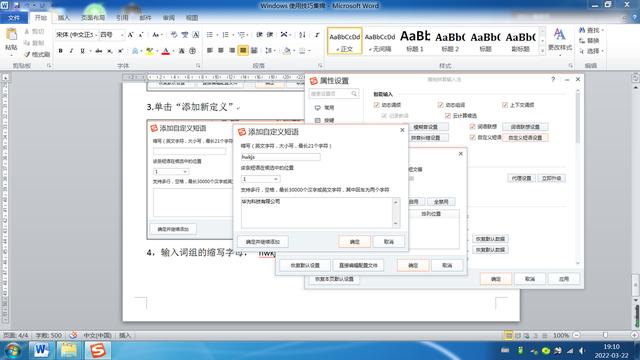The width and height of the screenshot is (640, 360).
Task: Switch to the 引用 ribbon tab
Action: [122, 18]
